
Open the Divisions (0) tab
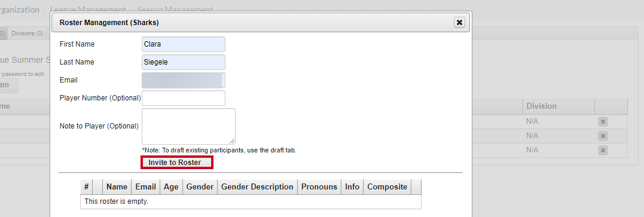pos(28,33)
